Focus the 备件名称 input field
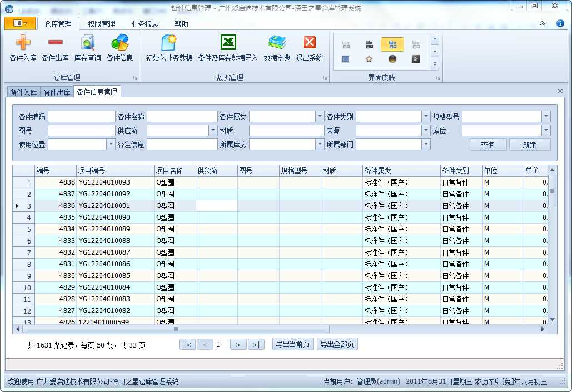The height and width of the screenshot is (392, 572). pyautogui.click(x=182, y=116)
